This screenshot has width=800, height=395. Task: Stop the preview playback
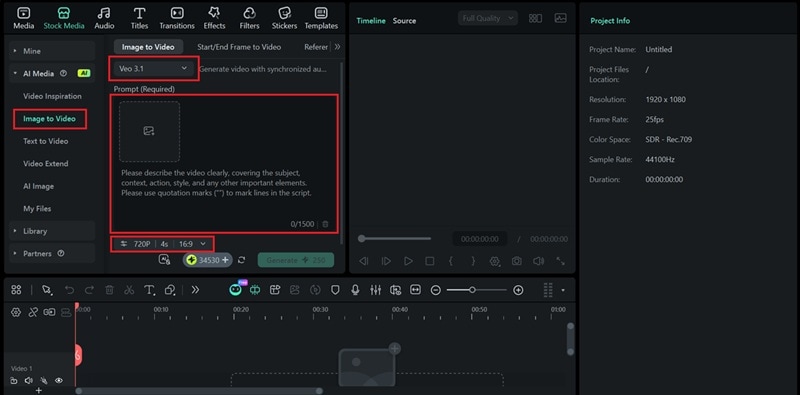pos(430,261)
